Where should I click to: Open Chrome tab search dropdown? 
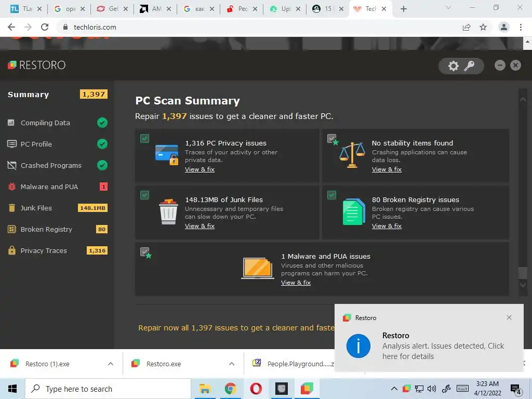tap(448, 7)
